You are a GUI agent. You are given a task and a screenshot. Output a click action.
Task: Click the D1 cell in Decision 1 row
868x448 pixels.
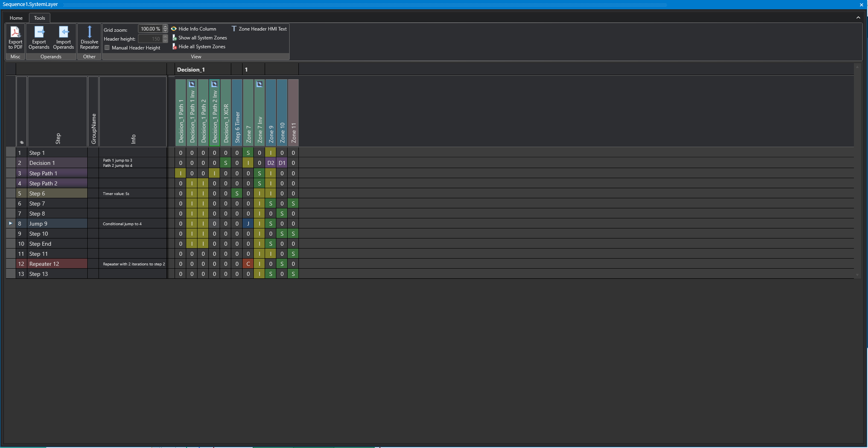282,163
